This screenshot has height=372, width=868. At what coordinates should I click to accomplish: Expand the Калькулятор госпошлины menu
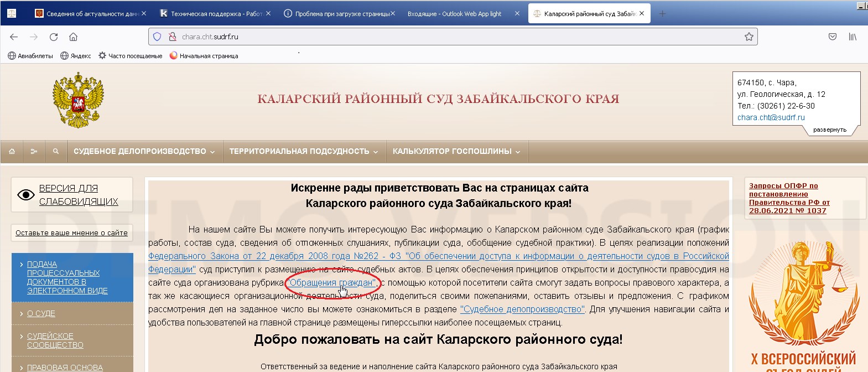click(456, 151)
